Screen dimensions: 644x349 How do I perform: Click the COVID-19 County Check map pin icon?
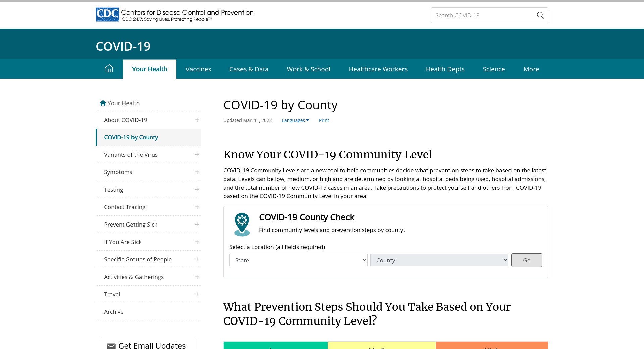pos(242,224)
